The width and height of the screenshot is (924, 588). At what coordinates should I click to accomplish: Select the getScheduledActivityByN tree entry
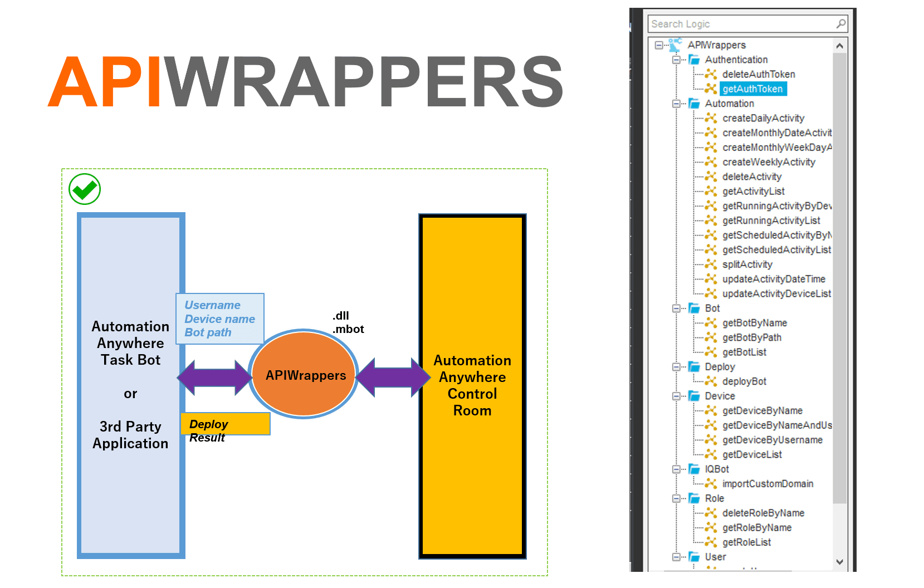tap(777, 235)
